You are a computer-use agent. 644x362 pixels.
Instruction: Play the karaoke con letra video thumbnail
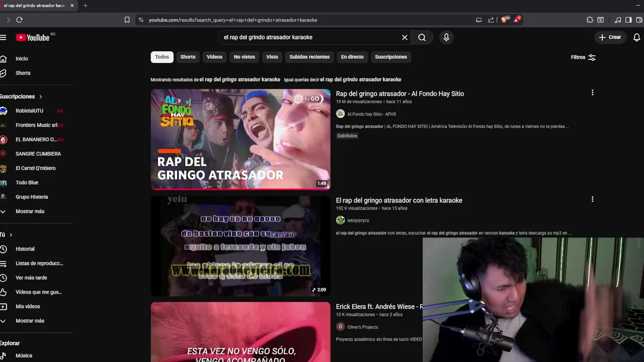[x=240, y=246]
